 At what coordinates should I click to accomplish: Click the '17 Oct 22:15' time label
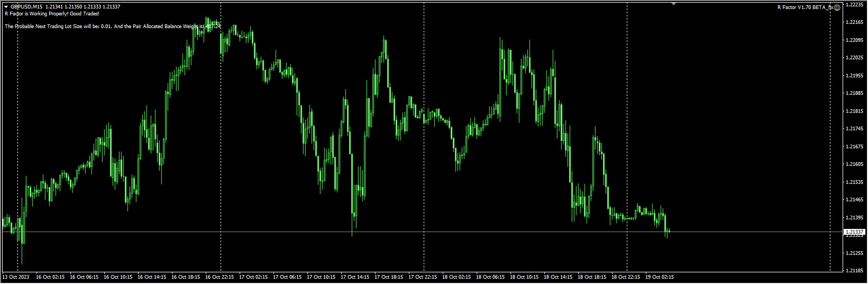pos(424,277)
